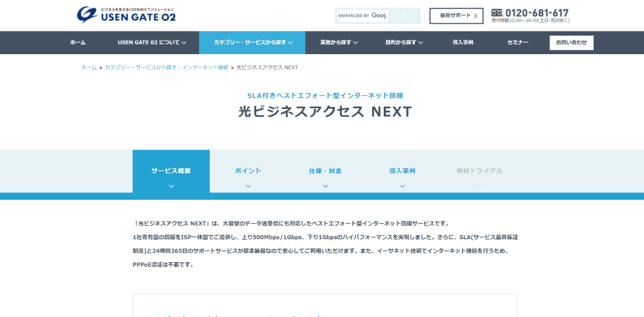The height and width of the screenshot is (317, 644).
Task: Click the SLA付きベストエフォート型インターネット回線 subtitle
Action: [325, 96]
